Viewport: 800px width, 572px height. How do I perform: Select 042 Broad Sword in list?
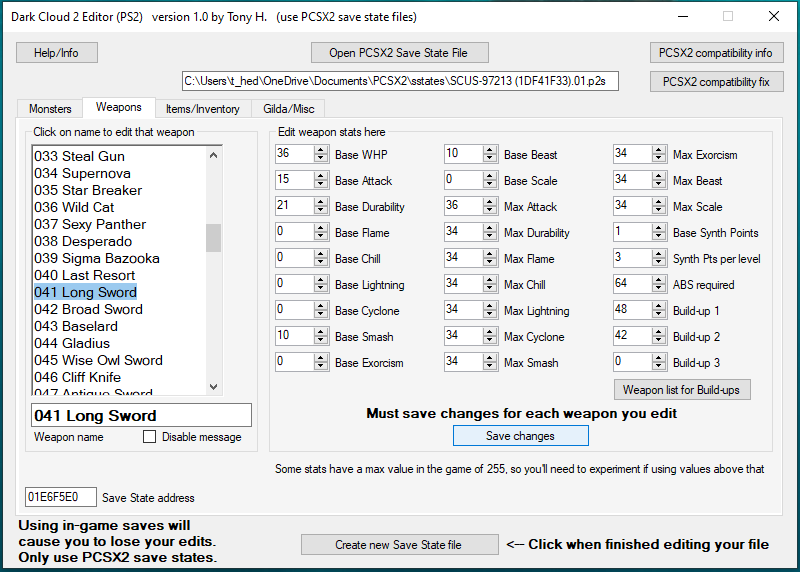pyautogui.click(x=88, y=309)
